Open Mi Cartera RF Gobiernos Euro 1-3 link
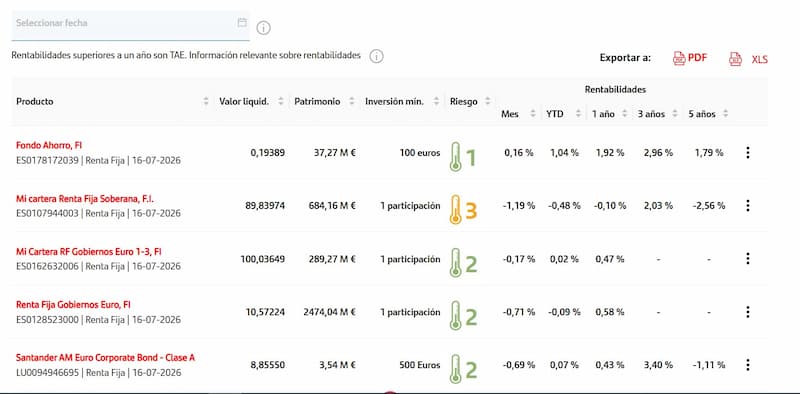The height and width of the screenshot is (394, 800). [x=89, y=252]
